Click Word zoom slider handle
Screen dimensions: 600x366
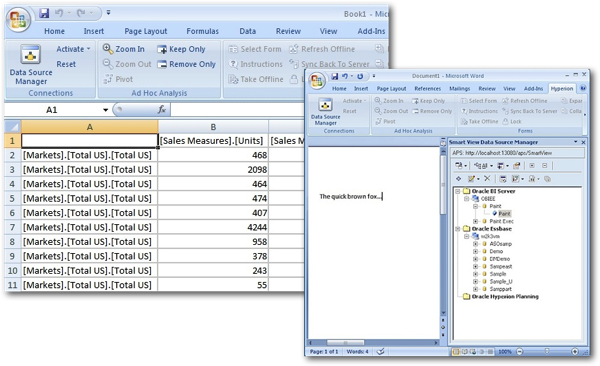pyautogui.click(x=547, y=351)
